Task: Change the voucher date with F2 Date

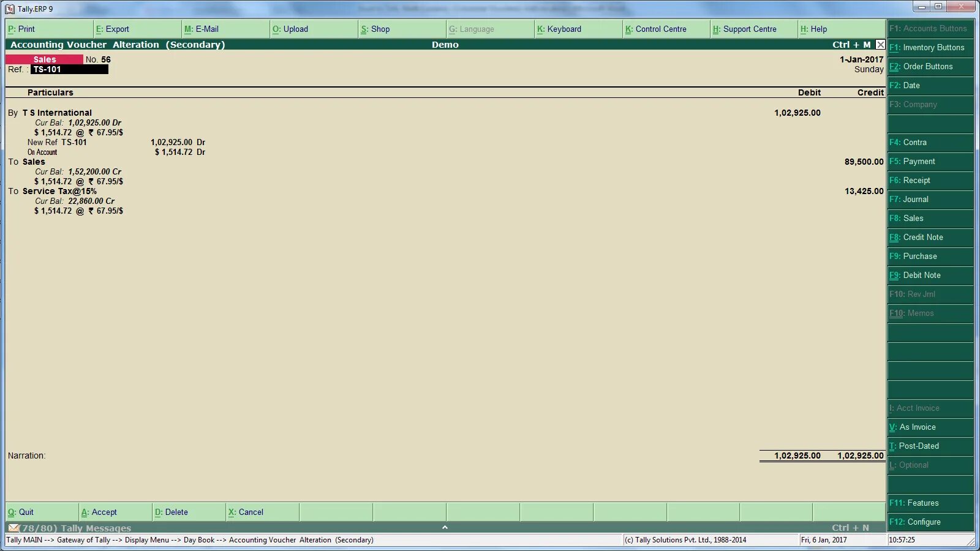Action: tap(930, 86)
